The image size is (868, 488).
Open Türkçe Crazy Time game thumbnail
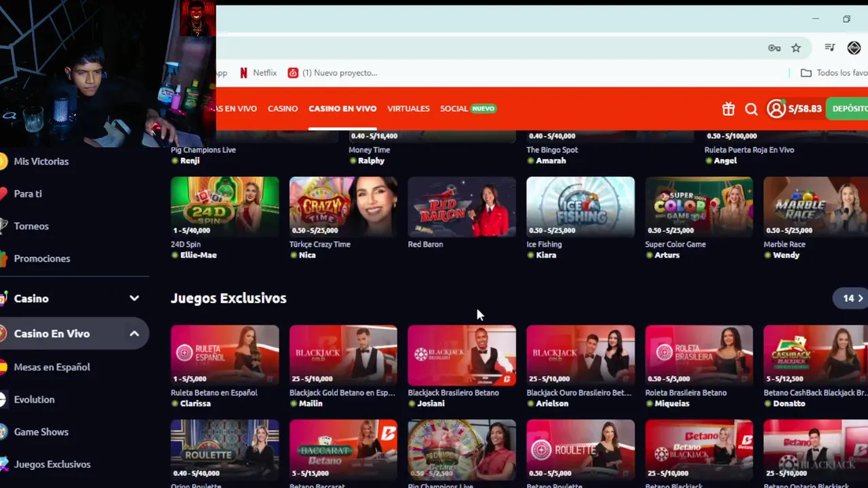click(343, 207)
